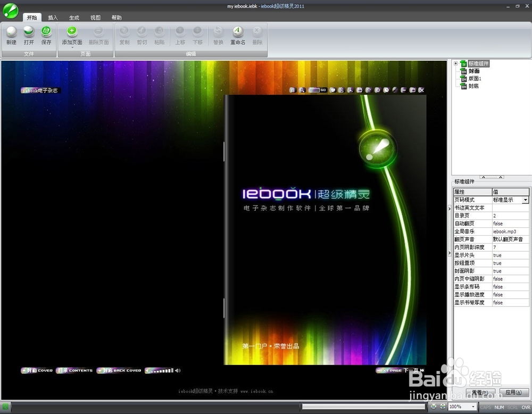Viewport: 532px width, 414px height.
Task: Open the 添加页面 dropdown arrow
Action: pyautogui.click(x=72, y=47)
